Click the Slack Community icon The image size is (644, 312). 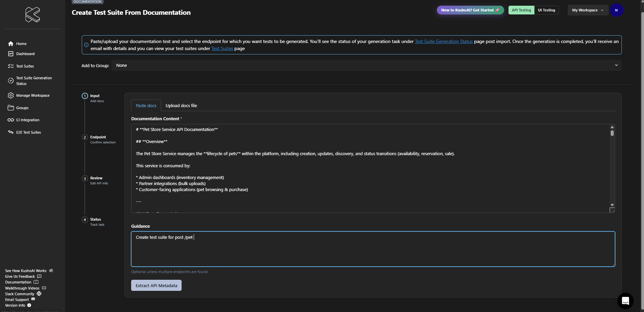39,294
